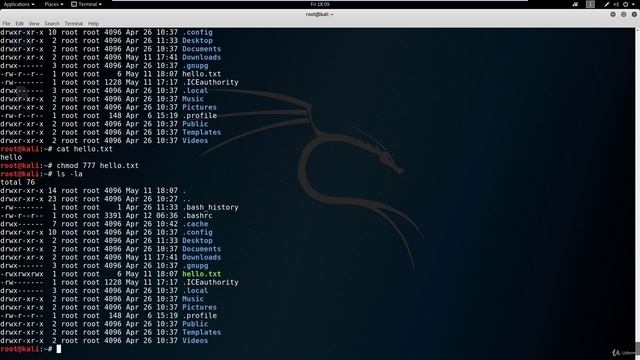Screen dimensions: 640x360
Task: Click the green hello.txt filename
Action: pos(202,274)
